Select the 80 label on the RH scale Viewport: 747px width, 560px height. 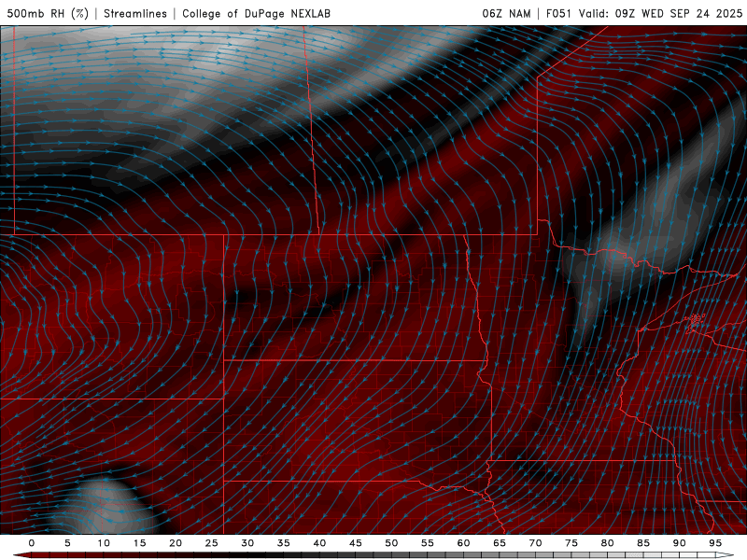(607, 543)
